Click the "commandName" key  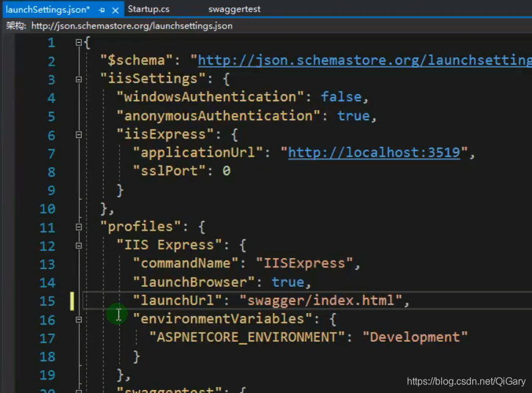point(185,264)
